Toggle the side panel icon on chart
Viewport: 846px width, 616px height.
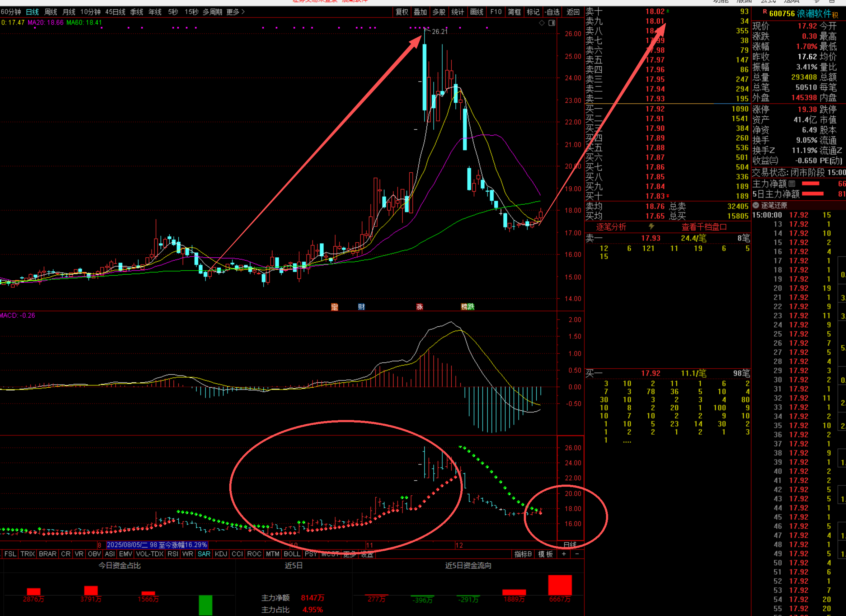(552, 23)
